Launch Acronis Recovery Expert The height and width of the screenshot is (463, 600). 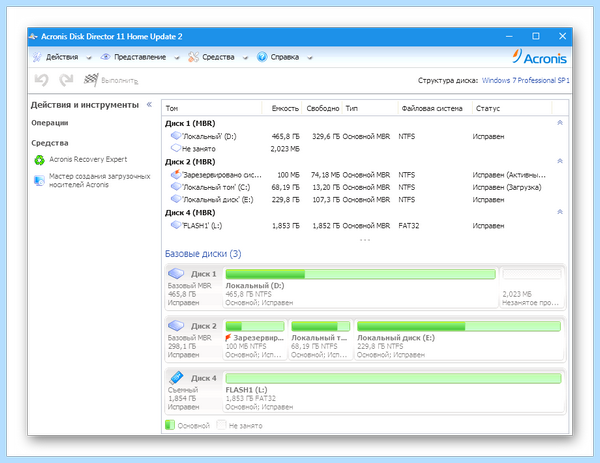coord(88,159)
